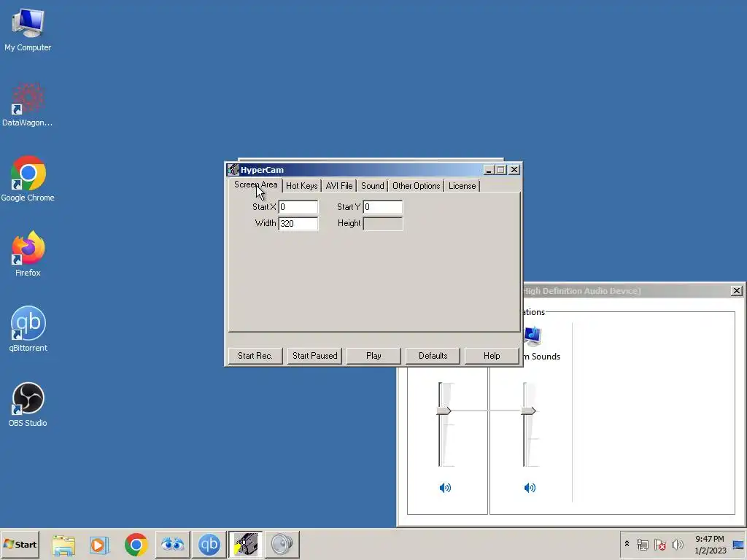The image size is (747, 560).
Task: Click the device volume slider in mixer
Action: tap(444, 411)
